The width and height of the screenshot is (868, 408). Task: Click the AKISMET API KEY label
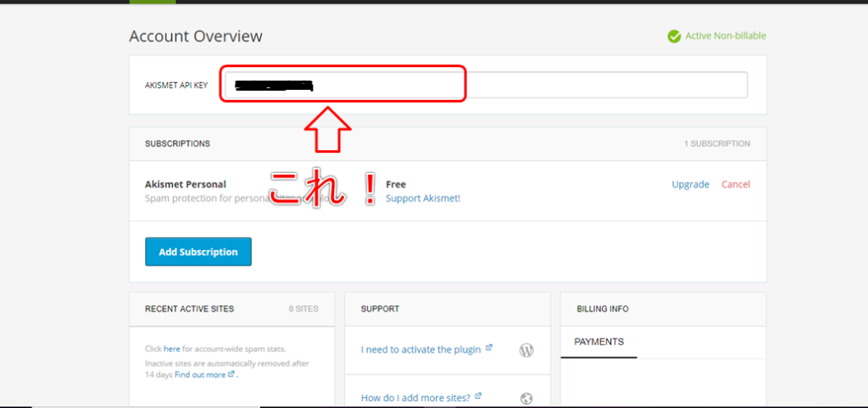pyautogui.click(x=176, y=86)
